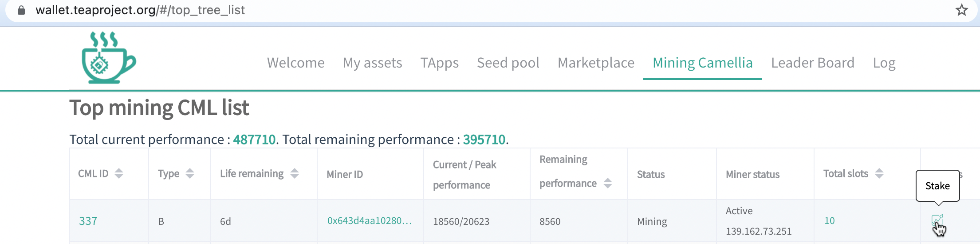Open miner ID 0x643d4aa10280... link
This screenshot has height=244, width=980.
pos(370,220)
